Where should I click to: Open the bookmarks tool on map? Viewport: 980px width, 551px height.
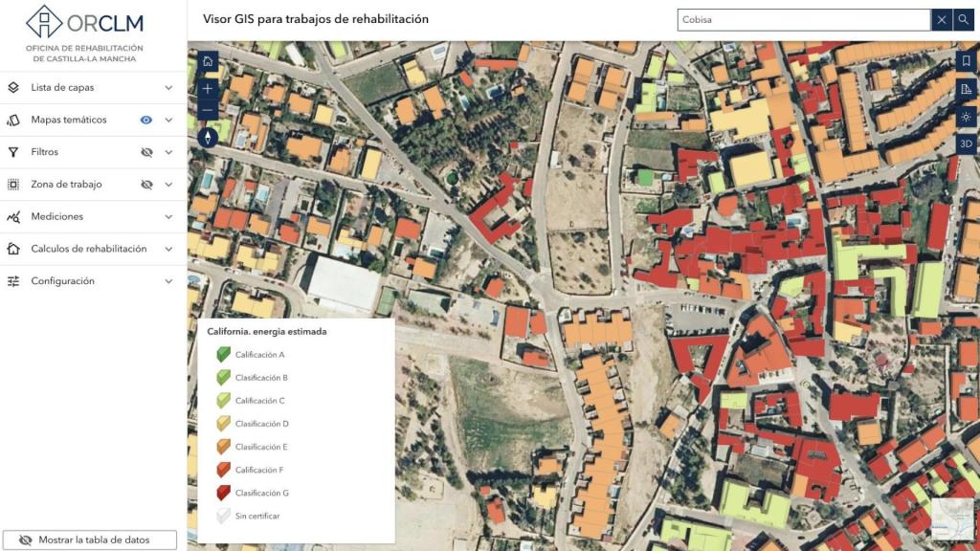pyautogui.click(x=966, y=61)
